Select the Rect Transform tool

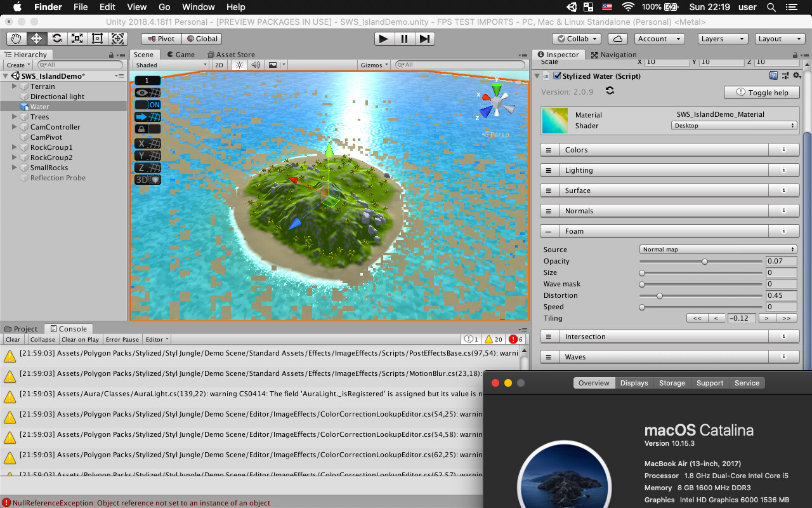pyautogui.click(x=97, y=39)
